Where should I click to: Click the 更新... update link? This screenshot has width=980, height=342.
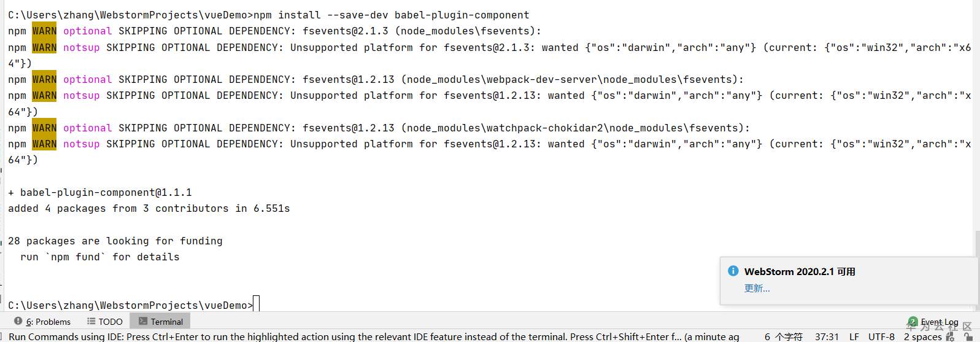pyautogui.click(x=757, y=288)
